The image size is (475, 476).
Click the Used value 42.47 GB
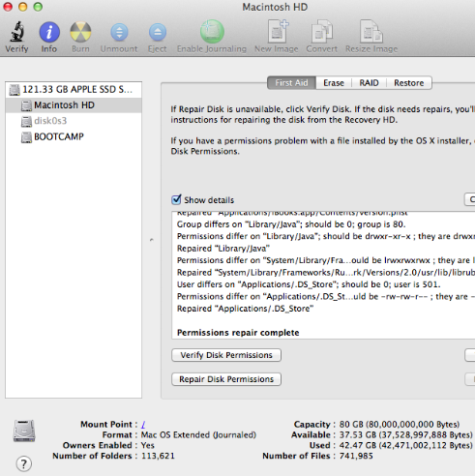[406, 445]
